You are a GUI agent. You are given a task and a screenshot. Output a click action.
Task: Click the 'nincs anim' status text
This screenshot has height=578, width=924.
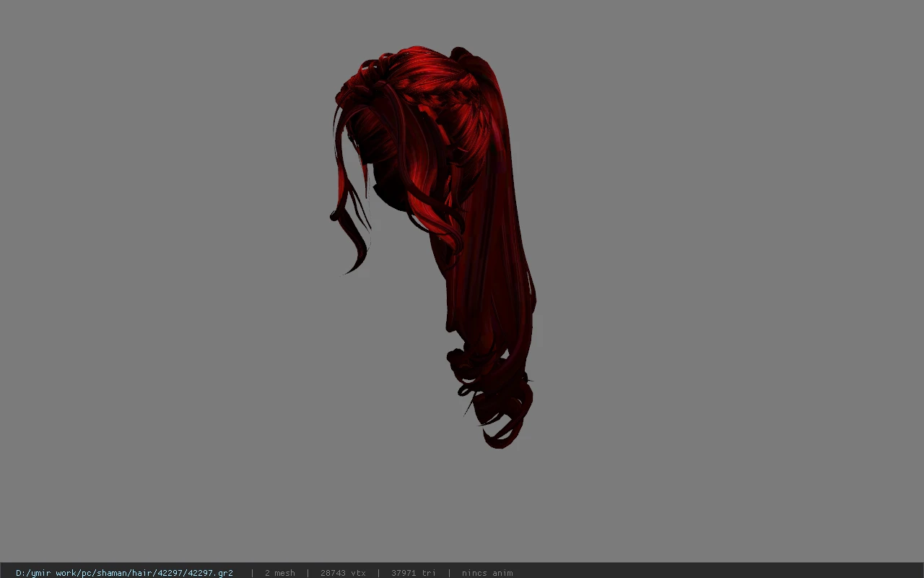(487, 573)
